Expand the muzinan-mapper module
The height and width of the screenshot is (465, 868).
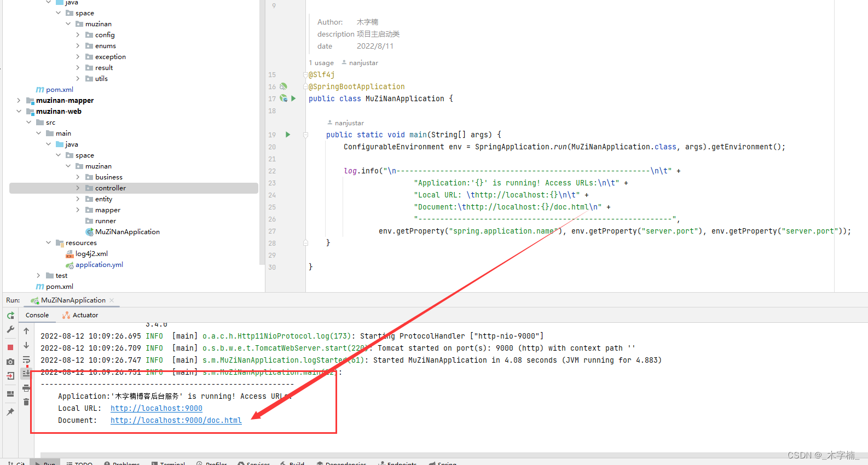(19, 101)
